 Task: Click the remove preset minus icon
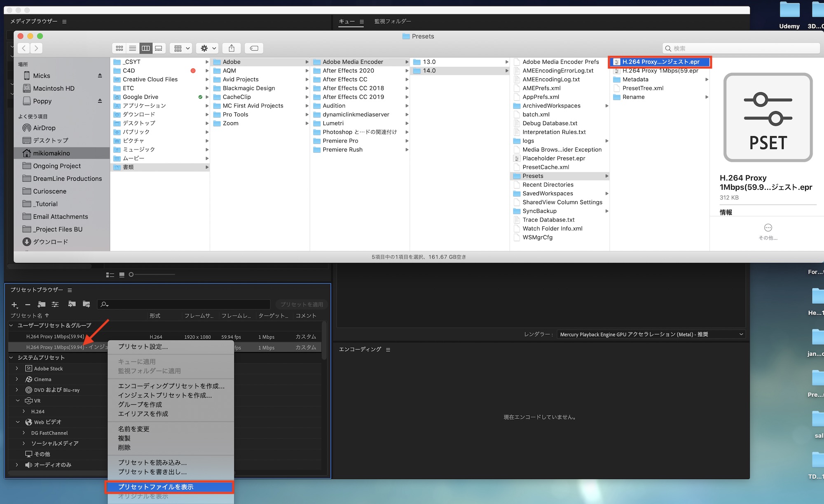[x=28, y=305]
